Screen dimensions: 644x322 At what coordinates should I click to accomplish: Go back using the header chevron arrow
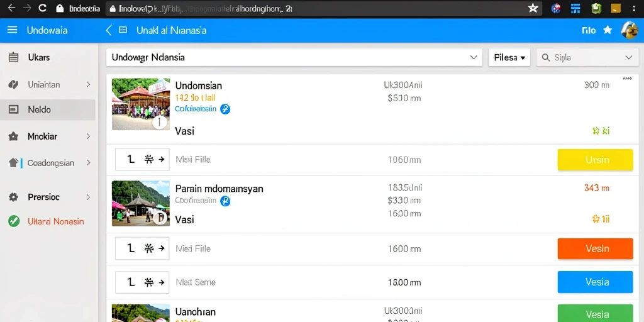tap(108, 30)
